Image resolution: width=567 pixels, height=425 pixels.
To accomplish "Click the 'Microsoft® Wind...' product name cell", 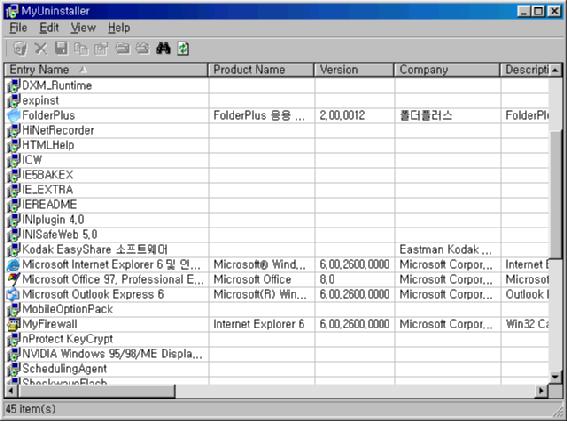I will click(x=259, y=265).
